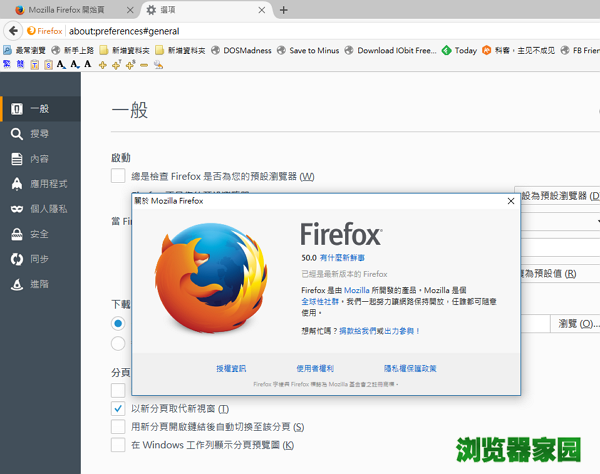This screenshot has width=600, height=474.
Task: Switch to 進階 (Advanced) preferences
Action: click(x=38, y=284)
